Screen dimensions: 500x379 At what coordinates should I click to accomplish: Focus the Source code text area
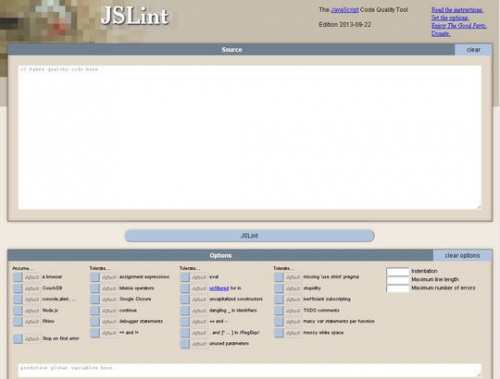(x=250, y=137)
